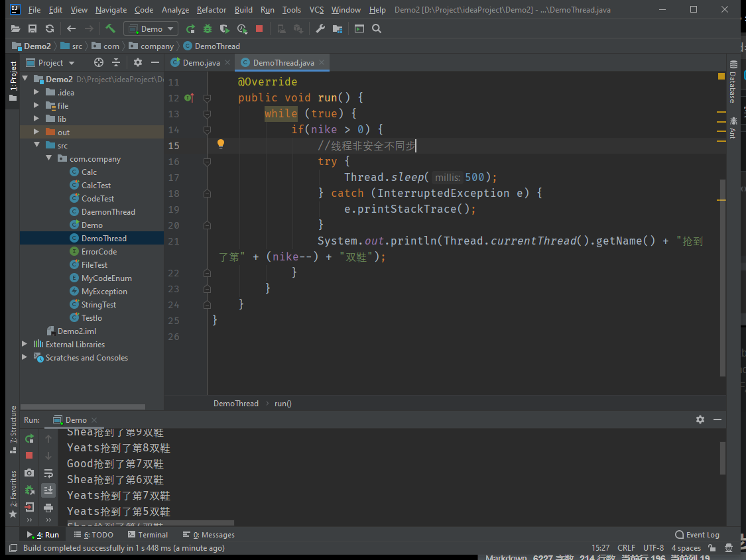Toggle code fold at line 13 while

(207, 114)
